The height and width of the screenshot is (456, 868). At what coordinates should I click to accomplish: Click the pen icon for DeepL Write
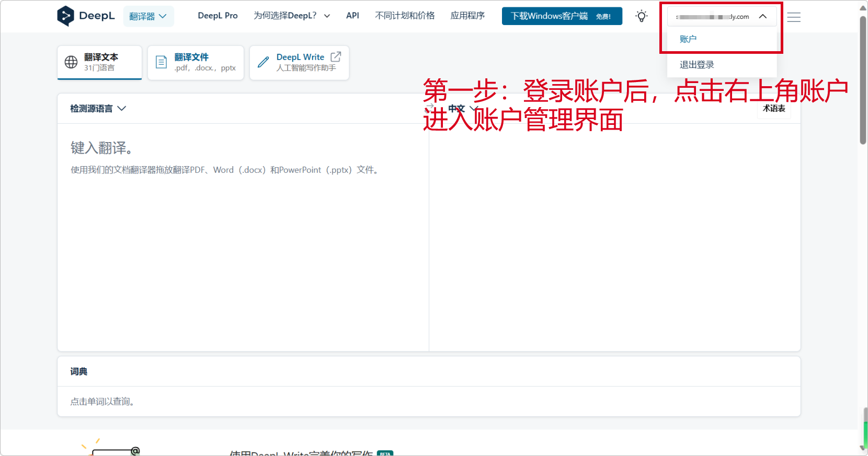coord(264,62)
